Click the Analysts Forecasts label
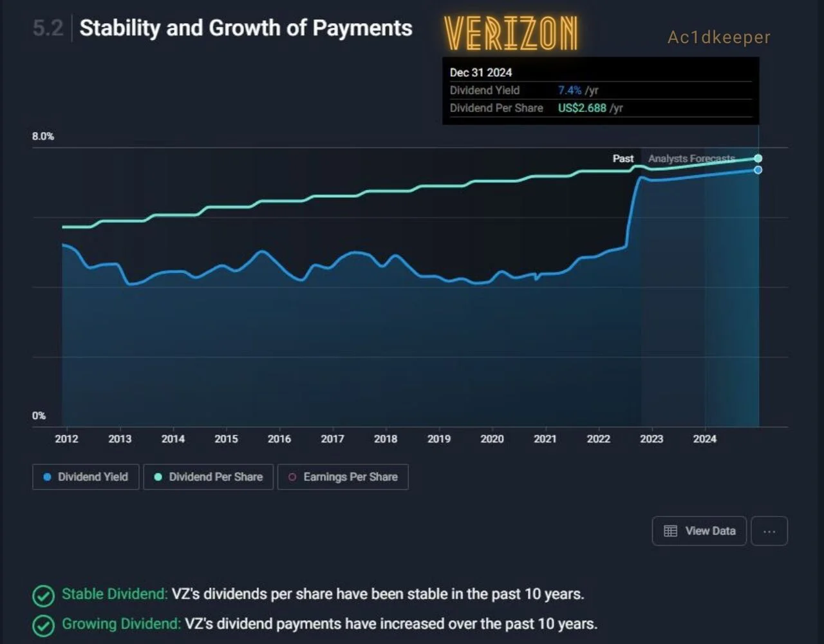The width and height of the screenshot is (824, 644). tap(691, 158)
